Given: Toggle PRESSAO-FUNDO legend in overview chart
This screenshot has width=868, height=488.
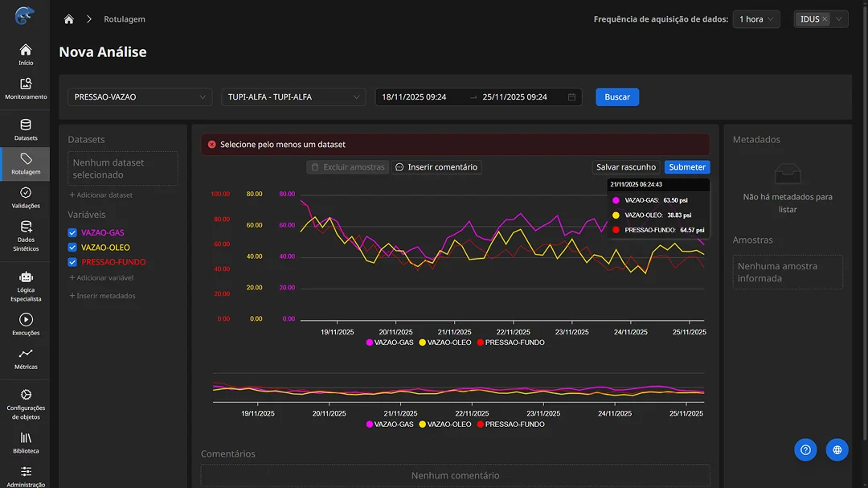Looking at the screenshot, I should click(x=510, y=424).
